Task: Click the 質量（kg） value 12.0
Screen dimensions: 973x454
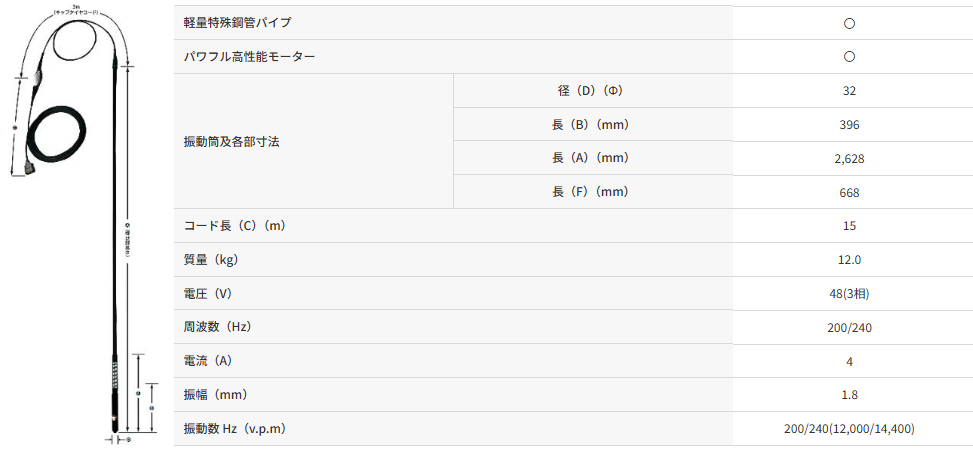Action: [849, 260]
